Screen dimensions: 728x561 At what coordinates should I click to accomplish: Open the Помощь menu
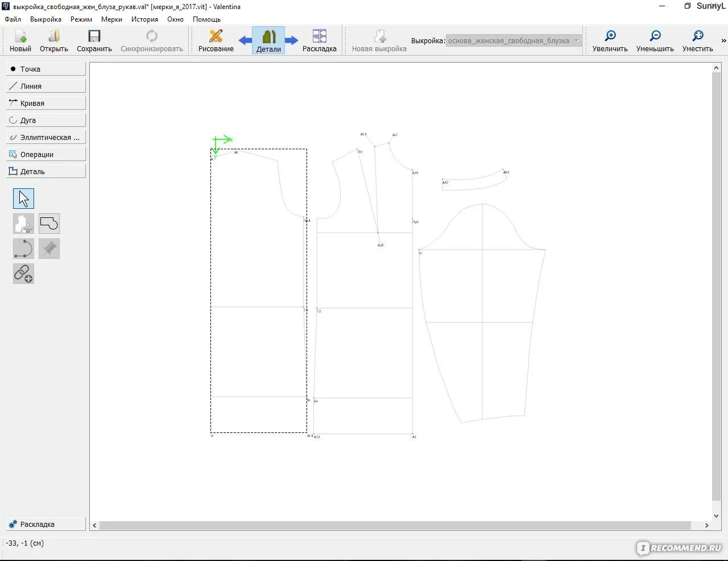pyautogui.click(x=206, y=19)
